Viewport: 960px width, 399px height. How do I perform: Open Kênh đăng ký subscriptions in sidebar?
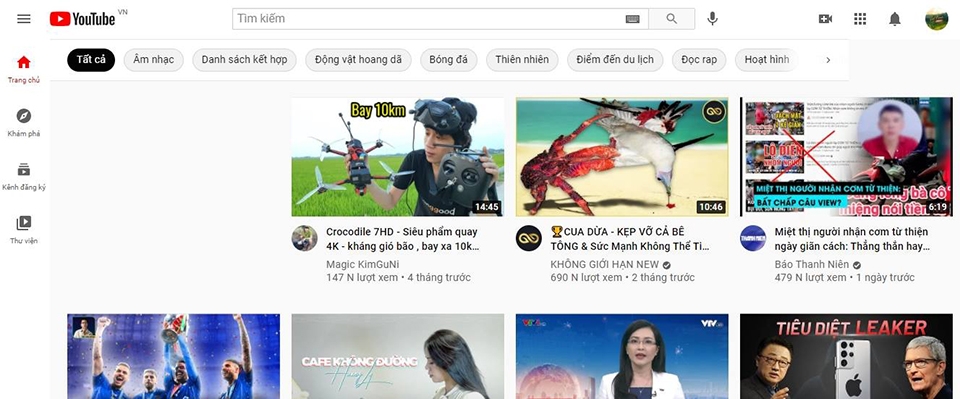coord(24,177)
